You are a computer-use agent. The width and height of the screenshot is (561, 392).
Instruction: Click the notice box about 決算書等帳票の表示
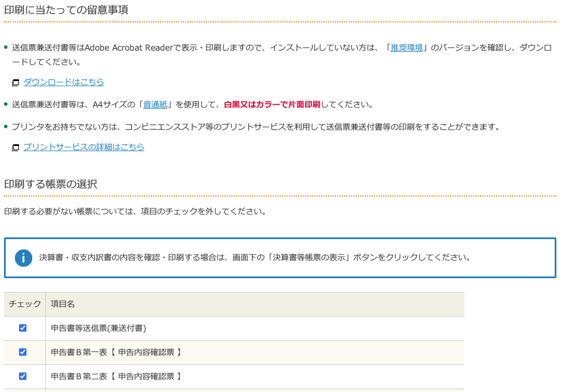pos(280,258)
